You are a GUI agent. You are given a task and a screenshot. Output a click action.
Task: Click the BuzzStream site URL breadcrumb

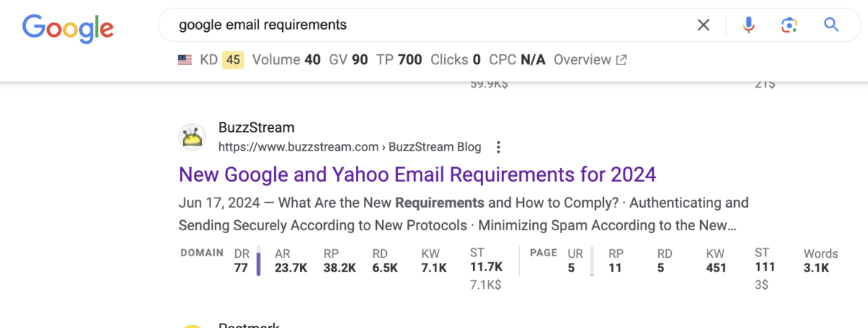349,147
